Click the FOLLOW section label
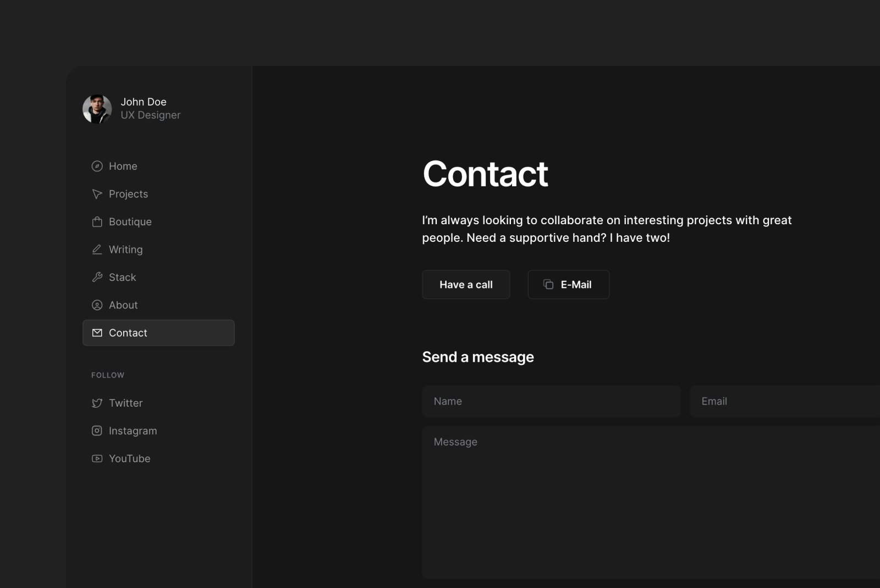 click(108, 375)
